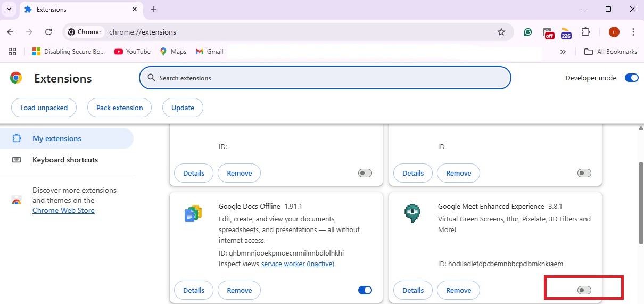This screenshot has width=644, height=304.
Task: Click the red 'off' badge extension icon
Action: click(548, 33)
